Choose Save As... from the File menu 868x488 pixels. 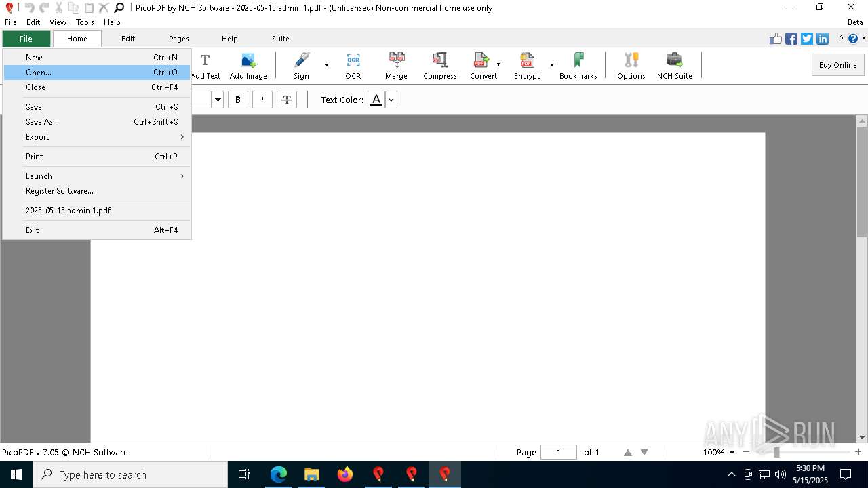[x=97, y=122]
